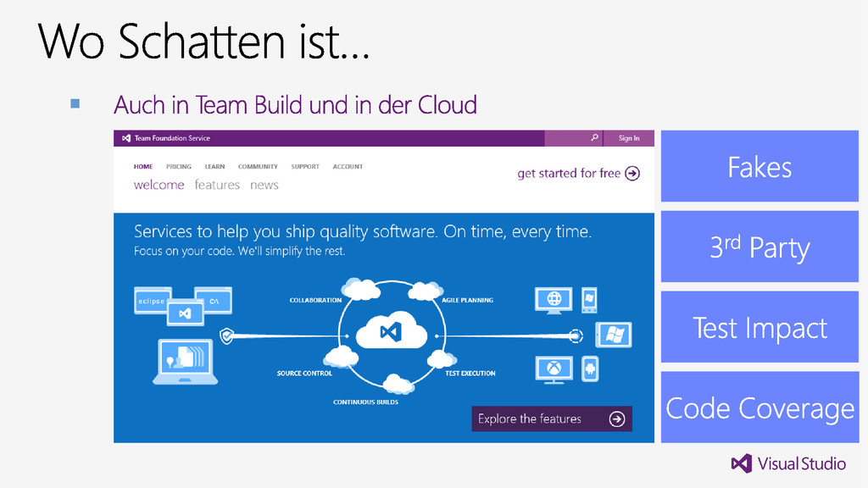
Task: Click the TEST EXECUTION label
Action: pos(470,374)
